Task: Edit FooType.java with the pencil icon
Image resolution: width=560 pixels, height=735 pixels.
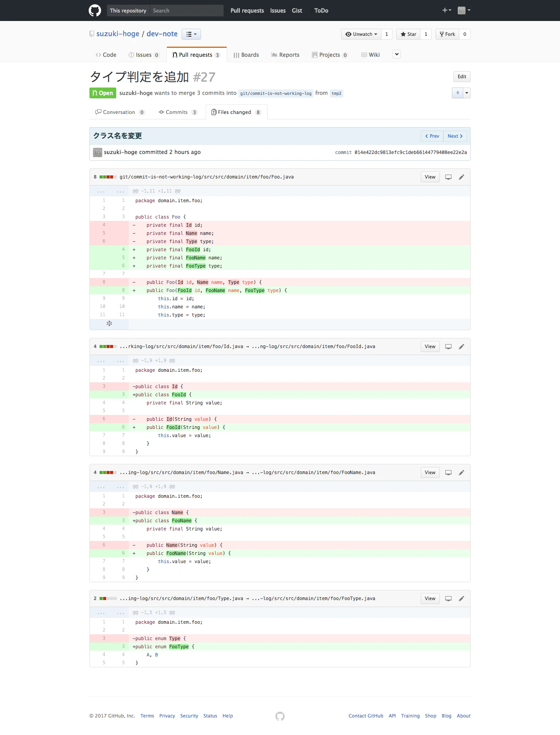Action: (462, 598)
